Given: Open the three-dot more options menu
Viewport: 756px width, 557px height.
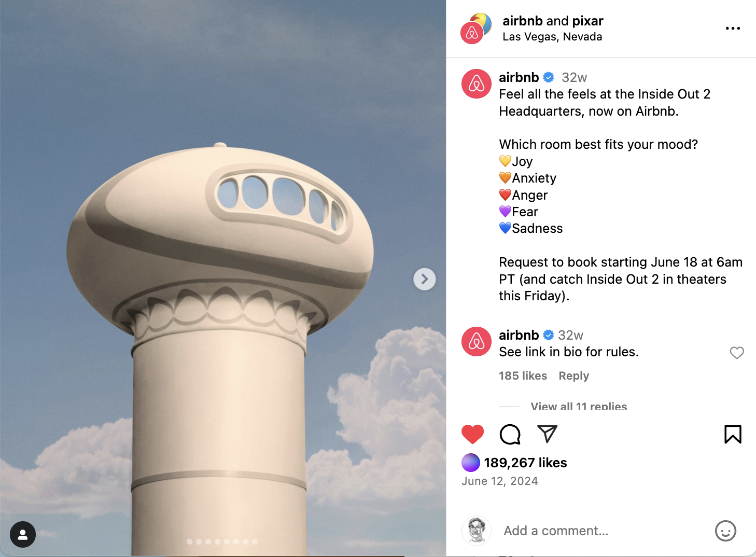Looking at the screenshot, I should coord(733,29).
